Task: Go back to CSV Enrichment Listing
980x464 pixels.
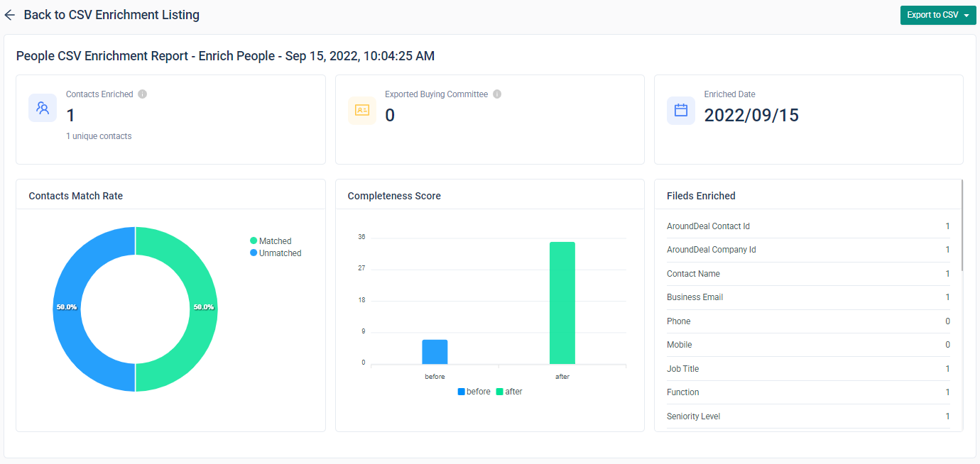Action: point(111,15)
